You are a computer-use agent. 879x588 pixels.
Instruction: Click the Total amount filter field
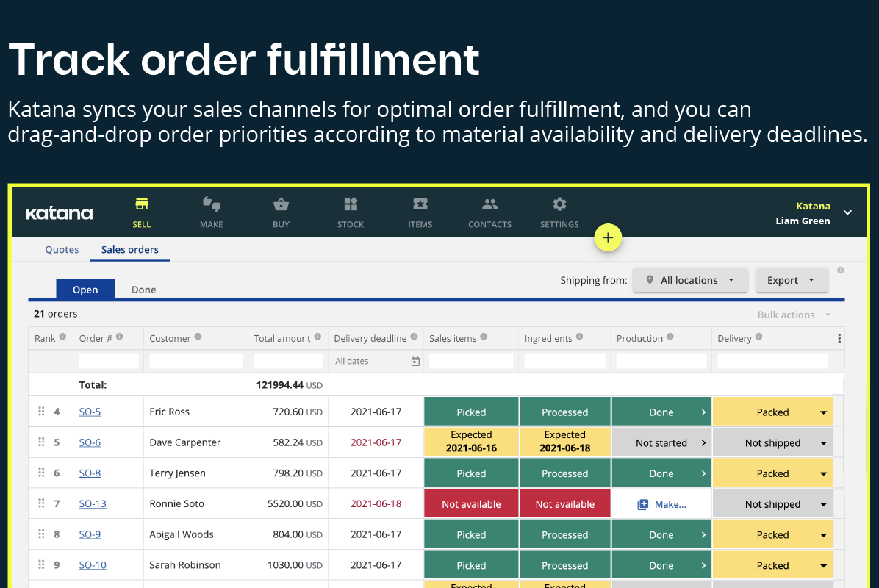[288, 361]
